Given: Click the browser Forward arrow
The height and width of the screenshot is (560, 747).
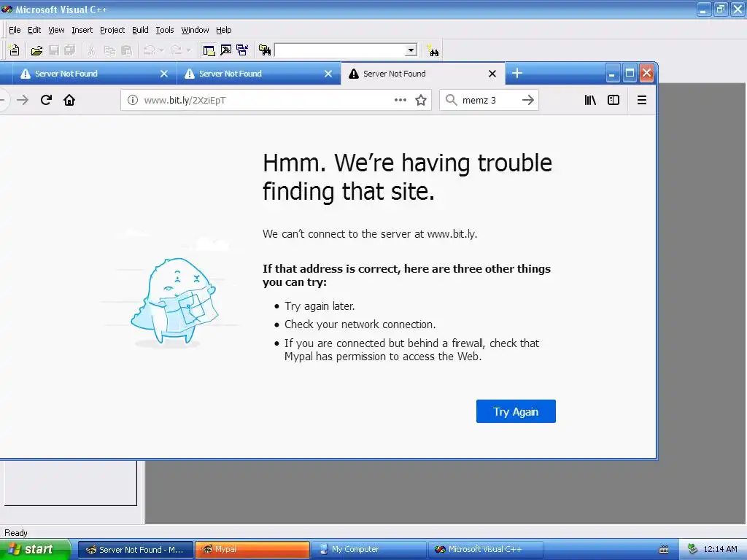Looking at the screenshot, I should tap(23, 100).
